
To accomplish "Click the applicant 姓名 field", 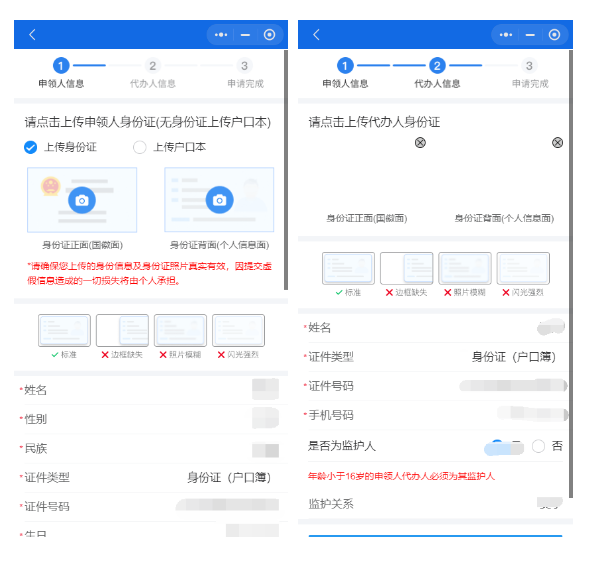I will point(151,390).
